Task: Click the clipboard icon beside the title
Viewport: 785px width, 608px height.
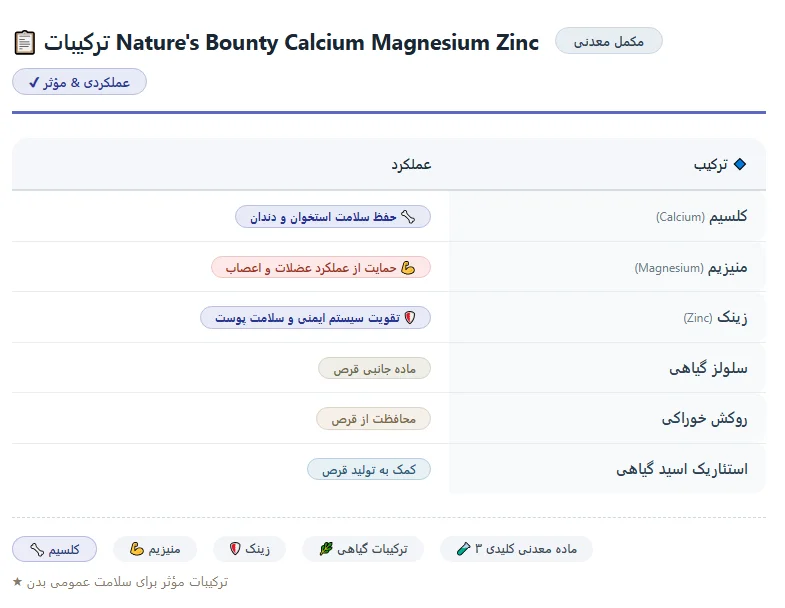Action: [25, 43]
